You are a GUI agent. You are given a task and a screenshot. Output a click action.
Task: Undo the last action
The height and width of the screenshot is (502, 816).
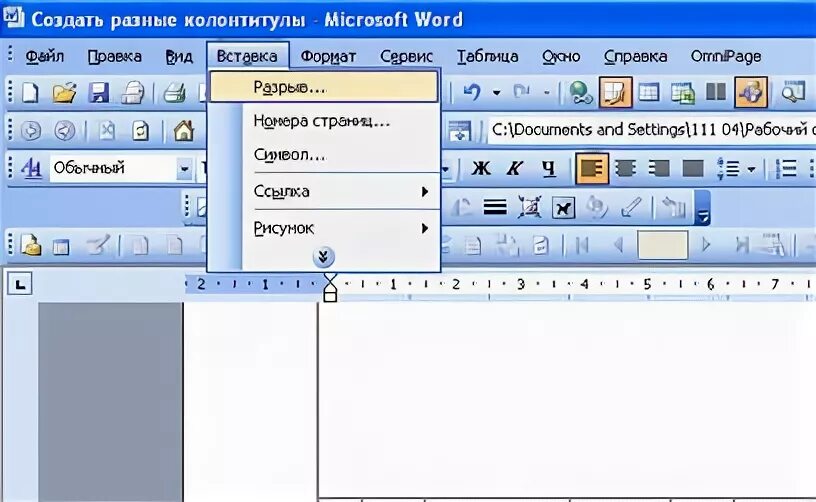click(x=473, y=93)
